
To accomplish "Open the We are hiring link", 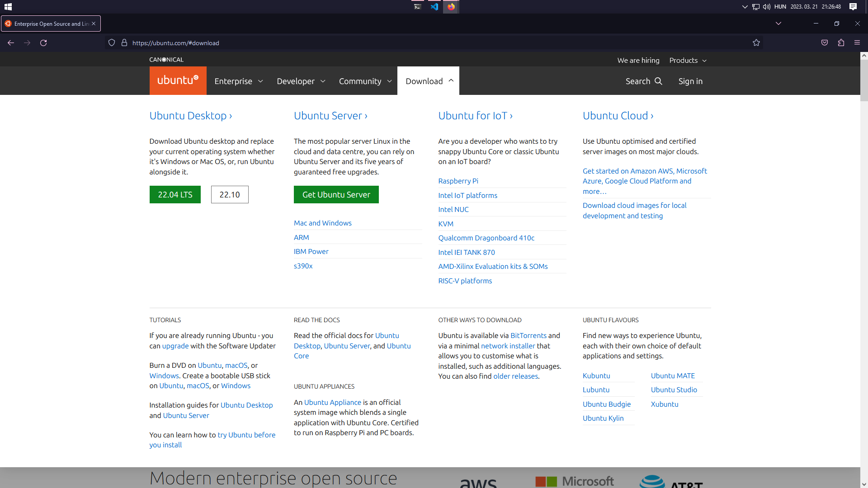I will (638, 60).
